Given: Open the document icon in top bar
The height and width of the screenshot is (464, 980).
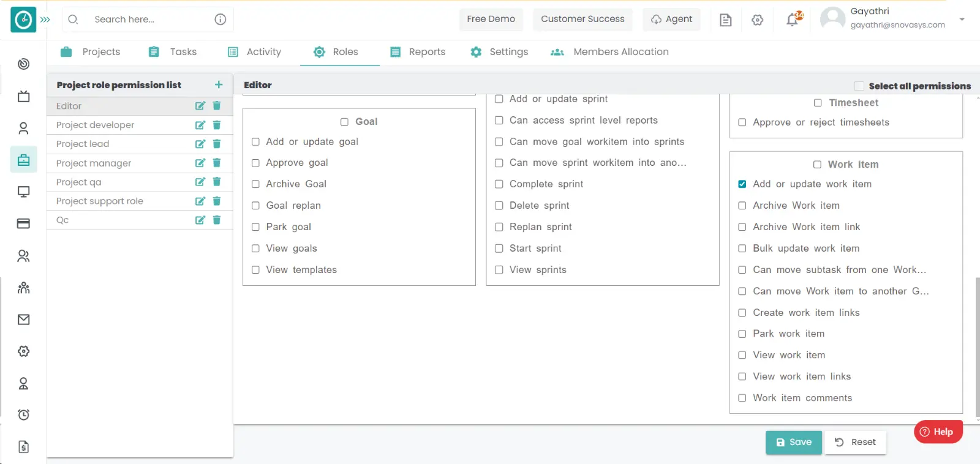Looking at the screenshot, I should (725, 20).
